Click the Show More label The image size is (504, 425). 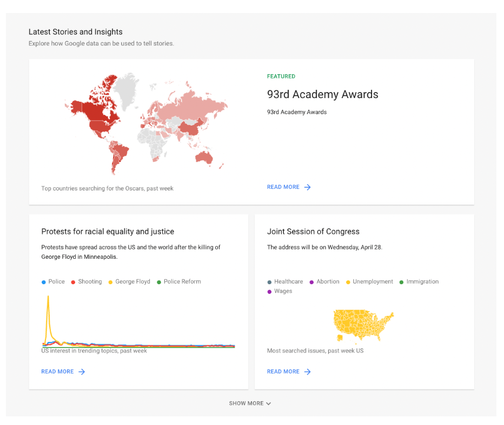[246, 403]
